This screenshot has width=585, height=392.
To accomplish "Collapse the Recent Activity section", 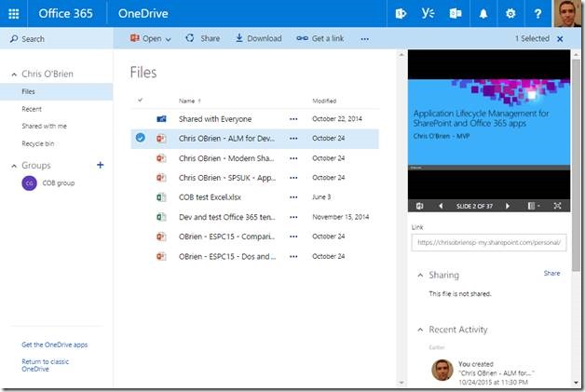I will click(x=420, y=330).
